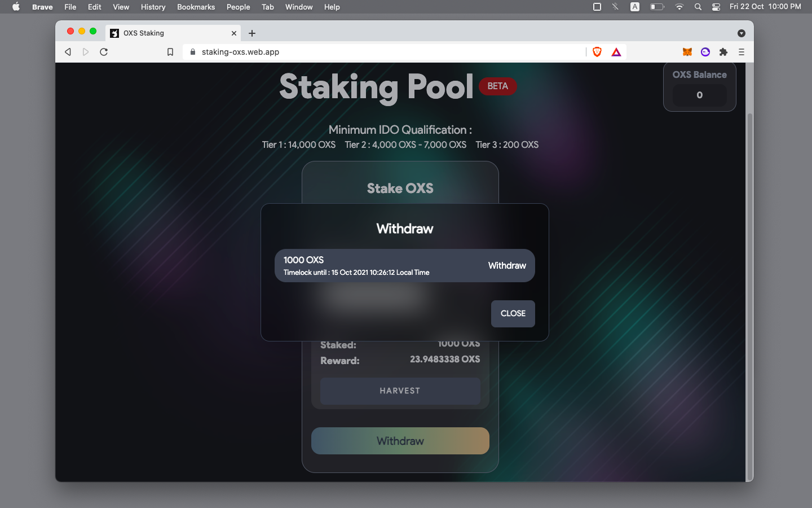Click the OXS Balance value 0
The height and width of the screenshot is (508, 812).
pyautogui.click(x=700, y=95)
